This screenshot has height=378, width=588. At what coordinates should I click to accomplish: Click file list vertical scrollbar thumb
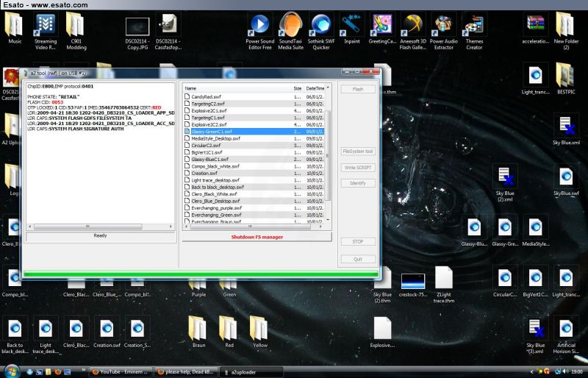pos(328,155)
